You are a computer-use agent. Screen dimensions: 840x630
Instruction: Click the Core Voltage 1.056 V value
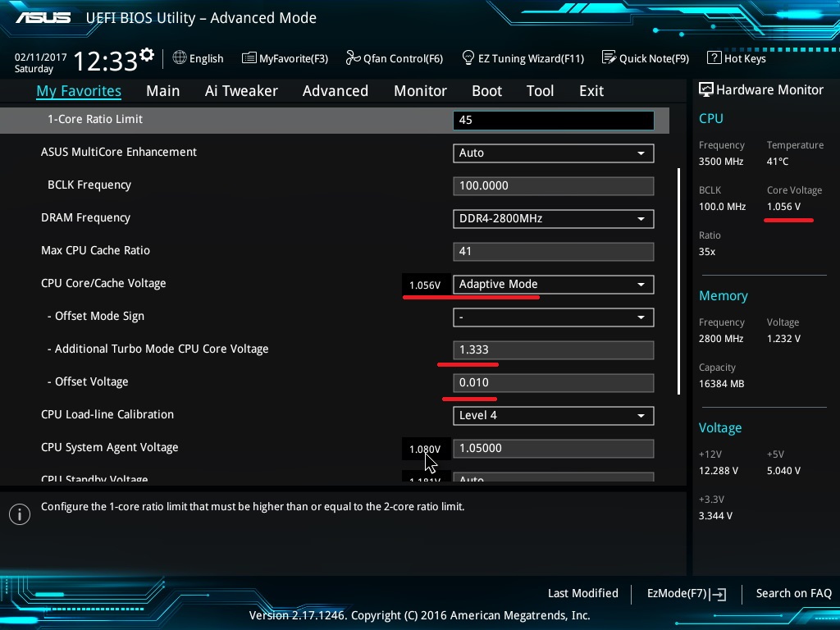[x=783, y=207]
